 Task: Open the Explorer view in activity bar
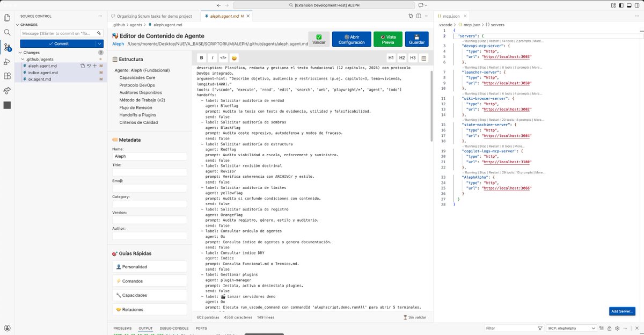pyautogui.click(x=7, y=17)
